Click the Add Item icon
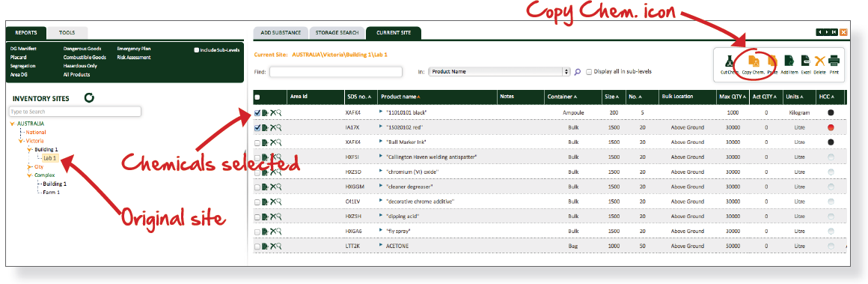Screen dimensions: 868x284 789,61
